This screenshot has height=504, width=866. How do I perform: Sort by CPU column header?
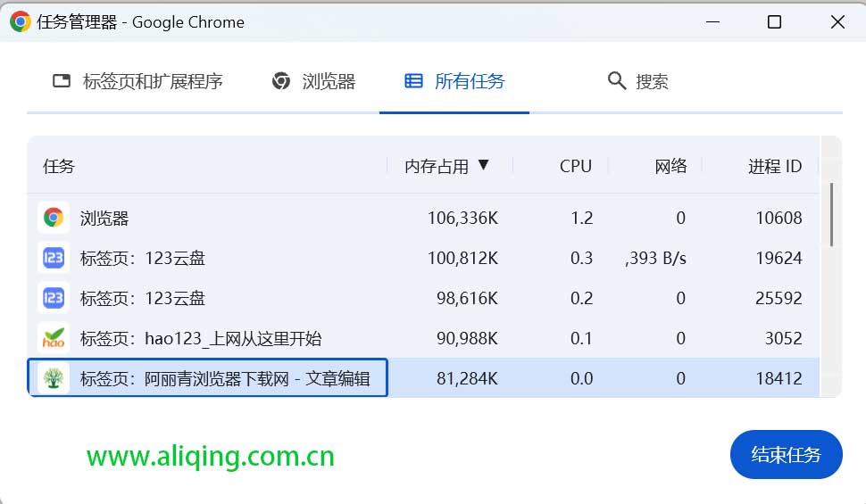(576, 166)
